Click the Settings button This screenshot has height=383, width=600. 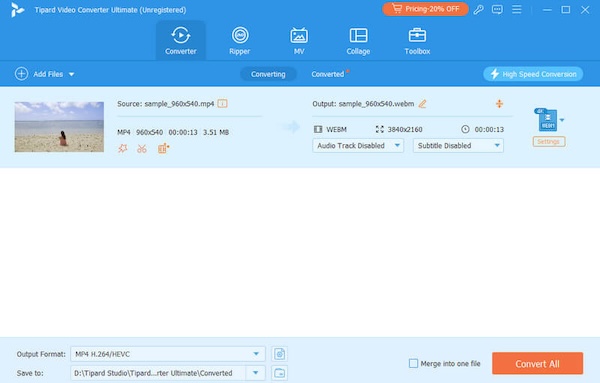coord(549,142)
